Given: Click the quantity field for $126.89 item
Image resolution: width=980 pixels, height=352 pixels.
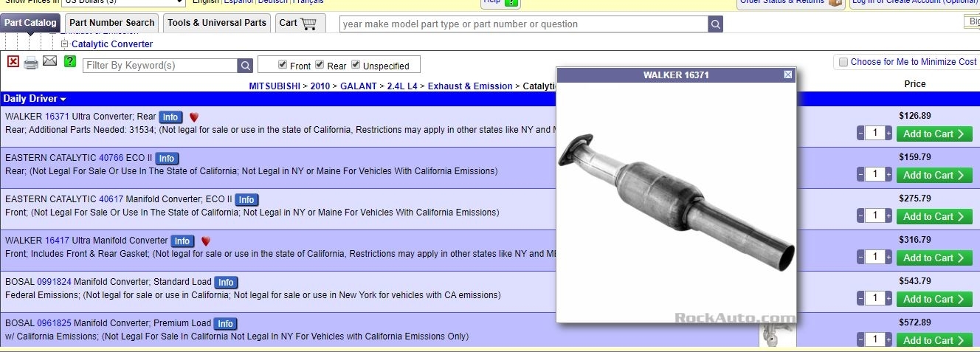Looking at the screenshot, I should click(x=874, y=134).
